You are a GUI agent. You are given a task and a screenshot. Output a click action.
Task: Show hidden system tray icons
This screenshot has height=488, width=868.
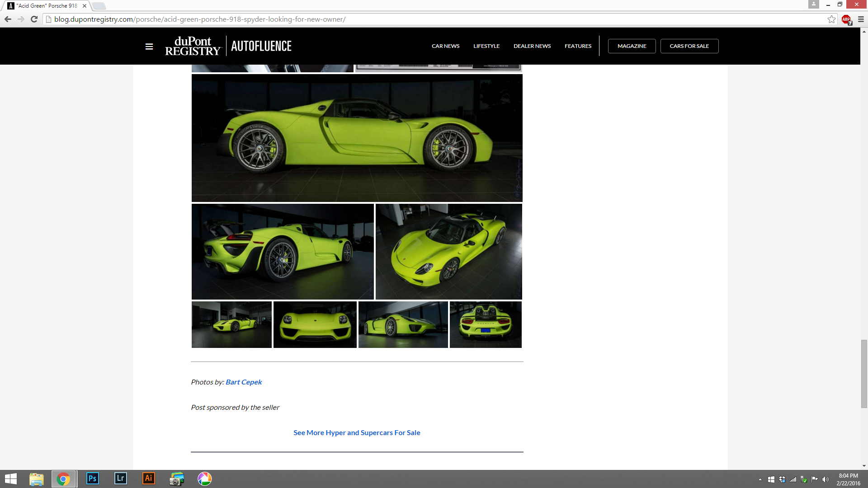pos(760,479)
